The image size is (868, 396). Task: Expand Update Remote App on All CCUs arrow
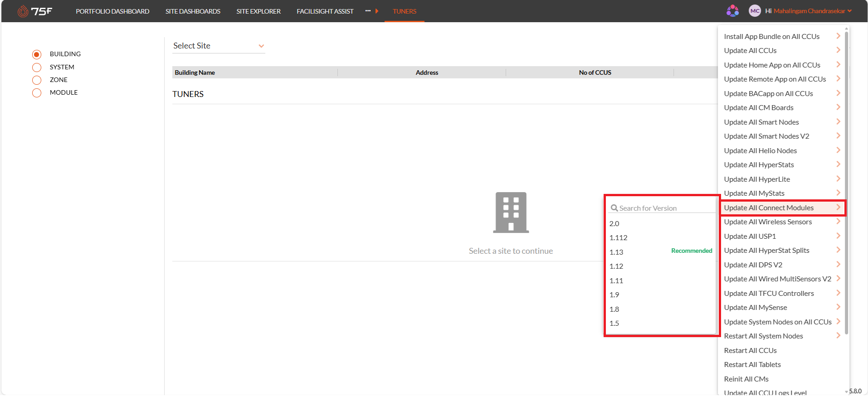click(838, 79)
